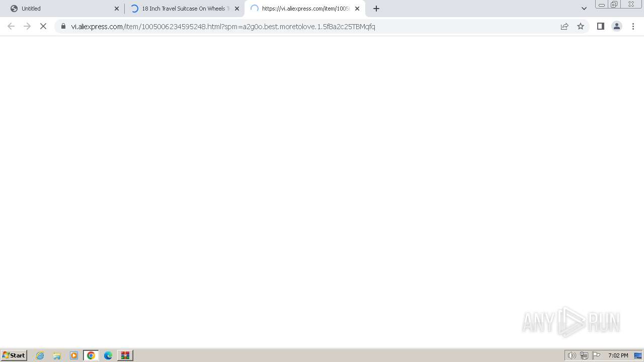
Task: Select the vi.aliexpress.com item tab
Action: 304,9
